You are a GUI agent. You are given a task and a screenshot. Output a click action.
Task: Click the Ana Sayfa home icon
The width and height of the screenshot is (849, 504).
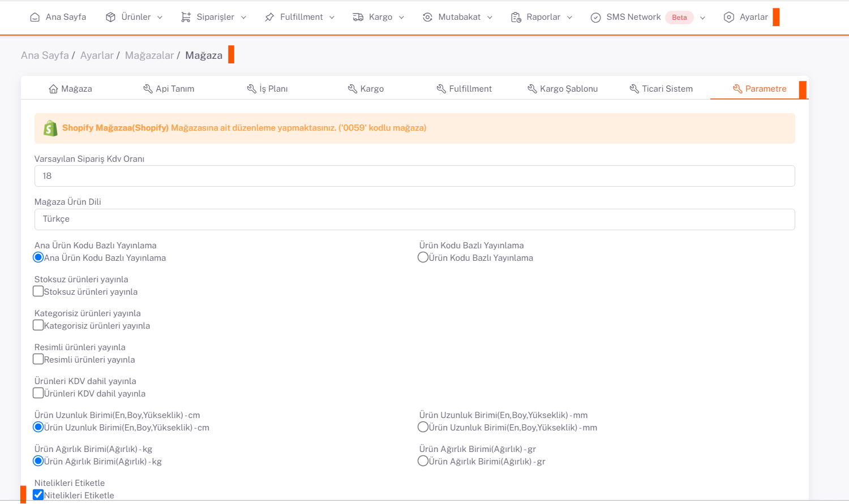pos(35,18)
